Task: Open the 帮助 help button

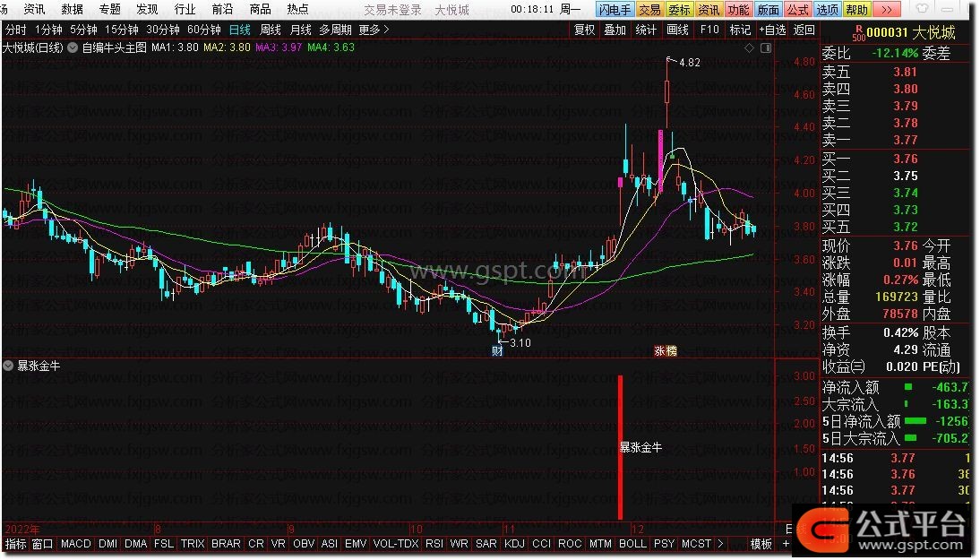Action: [x=857, y=9]
